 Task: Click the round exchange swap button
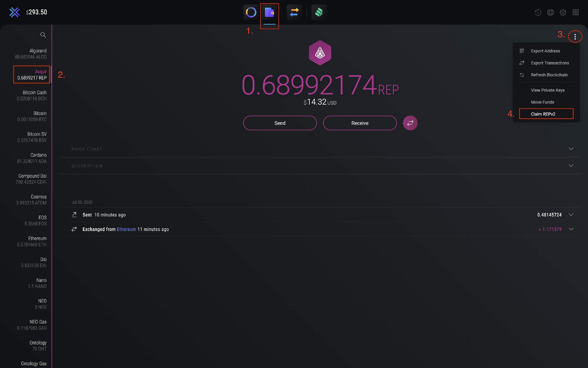[410, 123]
